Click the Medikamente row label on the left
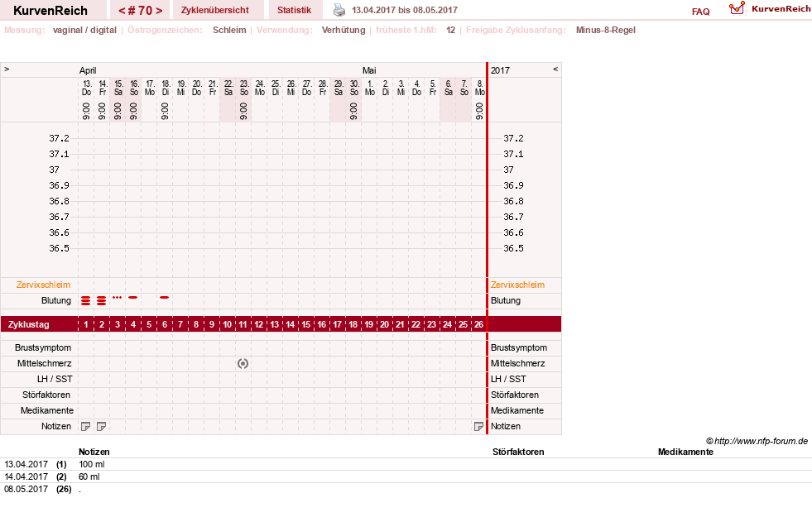This screenshot has height=517, width=812. (x=46, y=410)
